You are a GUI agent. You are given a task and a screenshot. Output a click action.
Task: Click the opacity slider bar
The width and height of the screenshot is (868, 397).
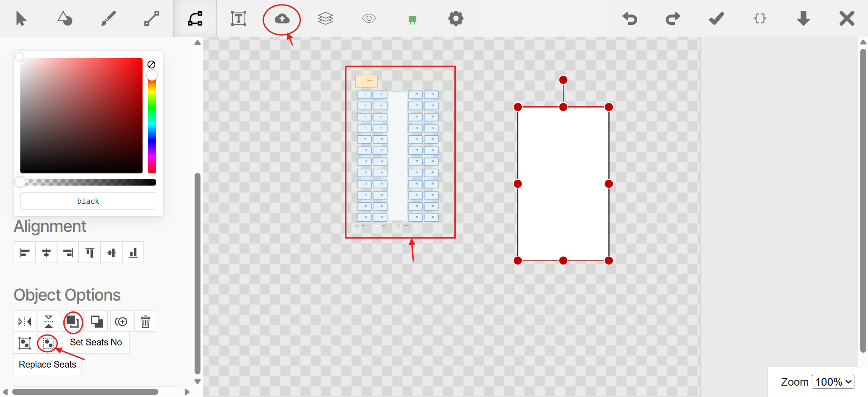pos(88,182)
